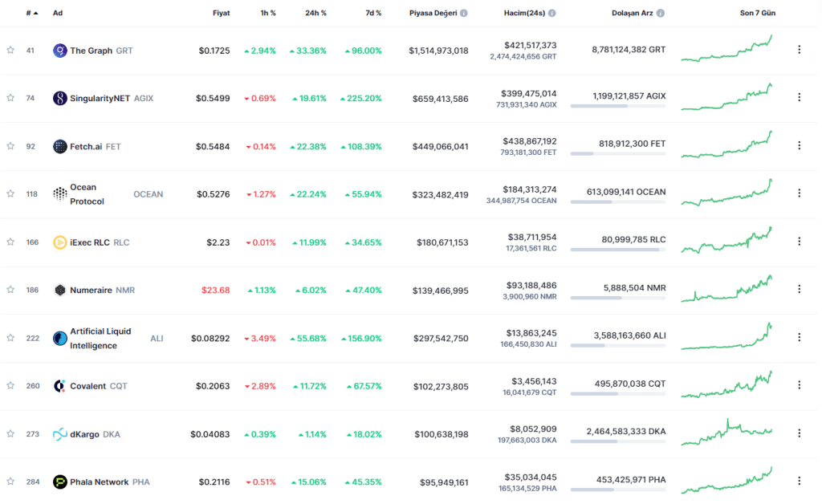The height and width of the screenshot is (504, 822).
Task: Click Ocean Protocol supply 613,099,141 OCEAN
Action: 626,192
